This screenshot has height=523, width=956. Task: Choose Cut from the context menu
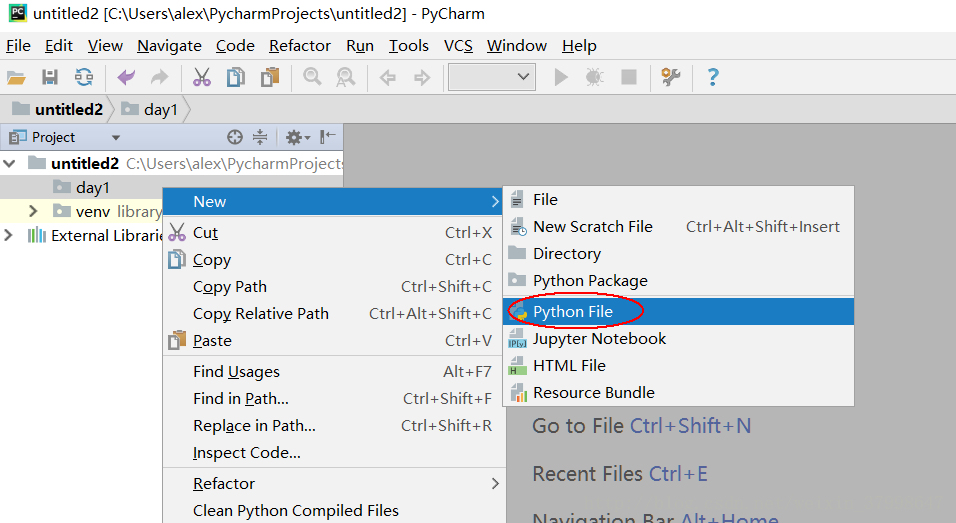[x=333, y=233]
